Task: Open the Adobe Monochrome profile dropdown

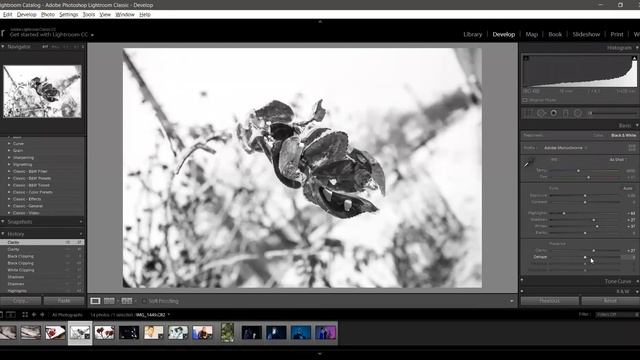Action: click(565, 148)
